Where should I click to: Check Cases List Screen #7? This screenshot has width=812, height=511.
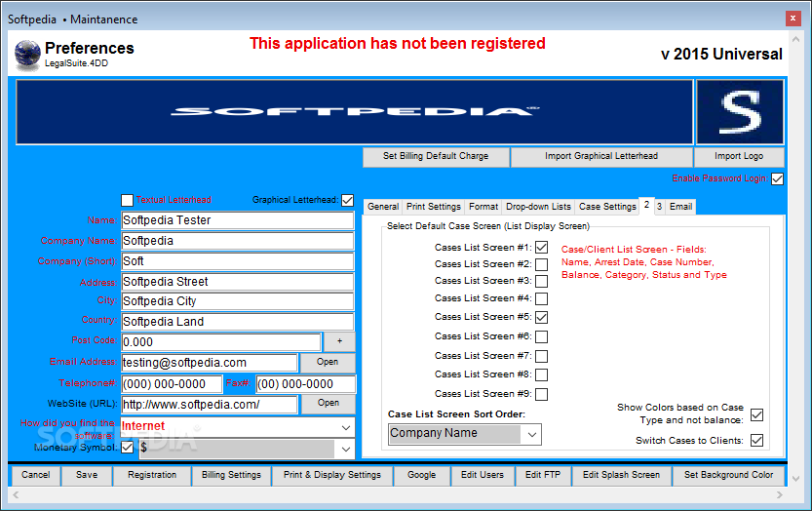pos(542,356)
